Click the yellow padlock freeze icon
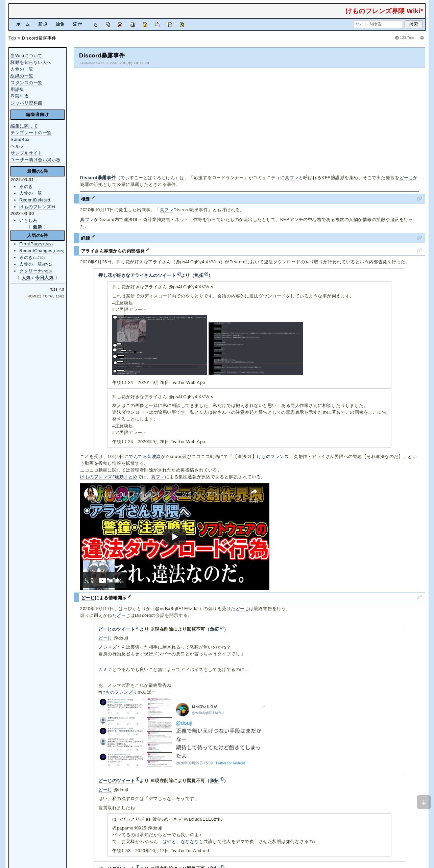 click(x=145, y=25)
